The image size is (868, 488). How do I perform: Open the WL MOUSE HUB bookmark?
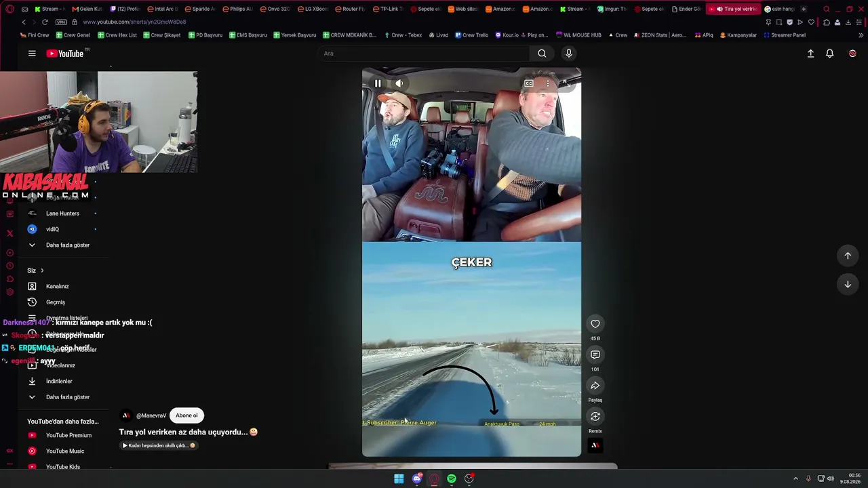pyautogui.click(x=578, y=35)
